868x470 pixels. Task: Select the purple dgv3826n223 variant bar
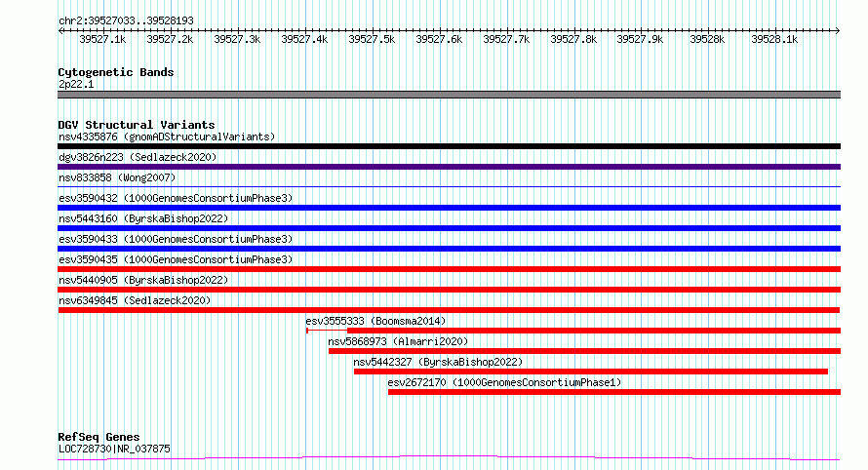click(x=449, y=167)
